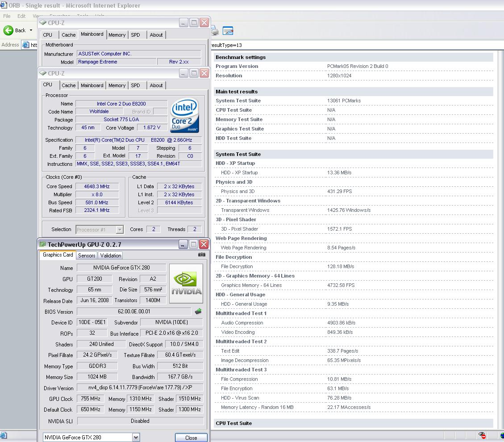Click the page icon beside Address field

(x=26, y=45)
